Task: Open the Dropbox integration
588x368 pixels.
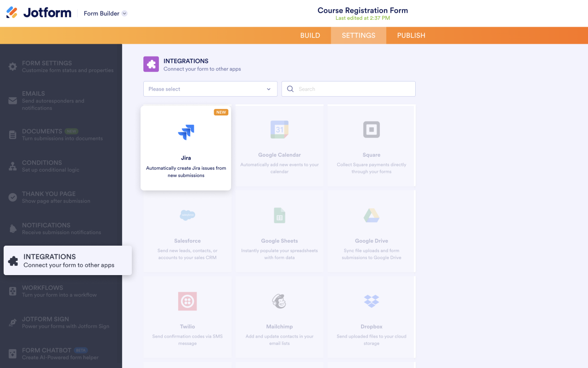Action: click(371, 316)
